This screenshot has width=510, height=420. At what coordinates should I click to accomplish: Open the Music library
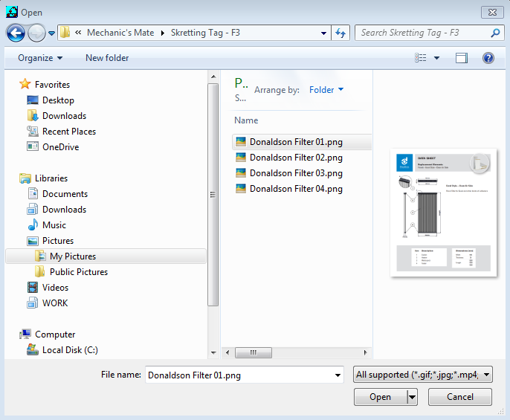click(54, 225)
